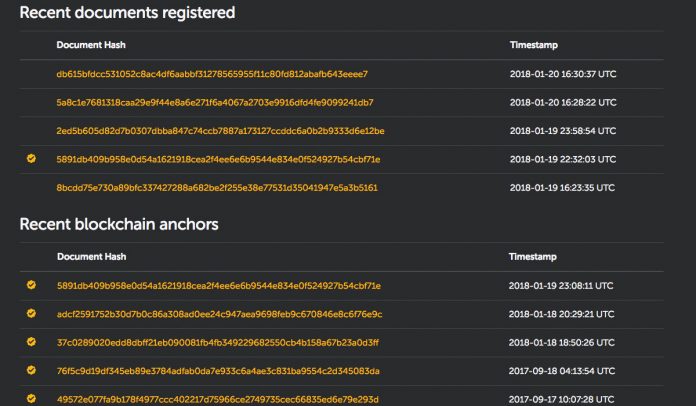The width and height of the screenshot is (696, 406).
Task: Click checkmark icon beside hash 49572e077f
Action: 32,399
